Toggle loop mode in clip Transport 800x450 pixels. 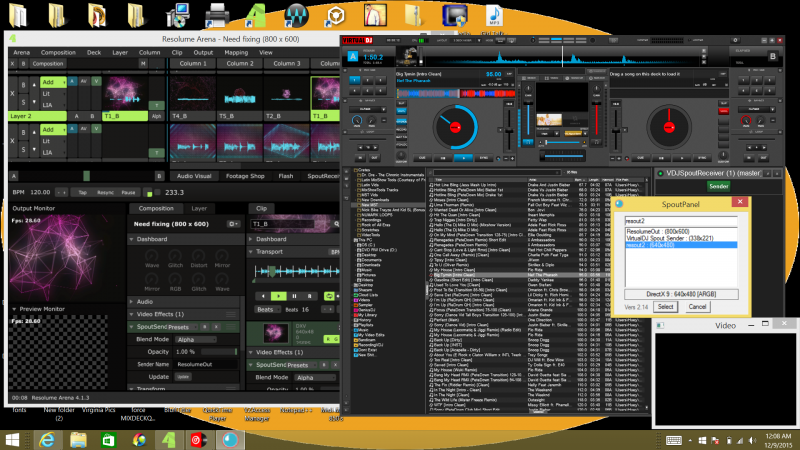click(329, 296)
